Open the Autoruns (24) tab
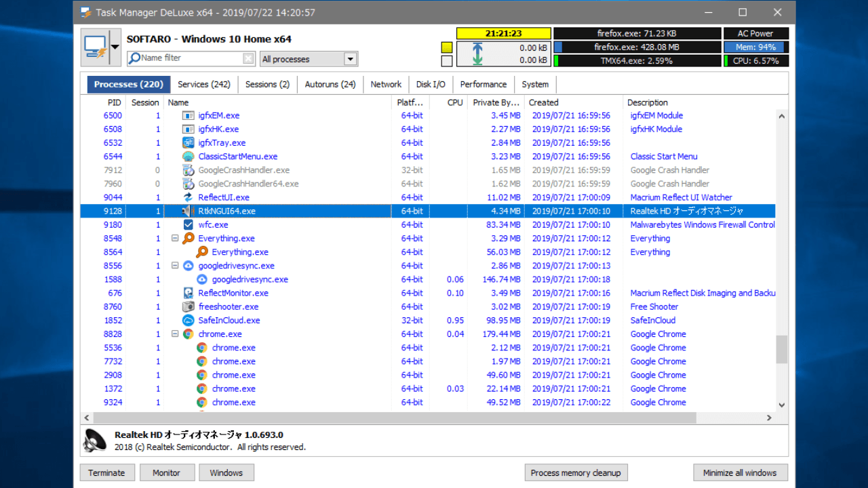The width and height of the screenshot is (868, 488). click(330, 84)
